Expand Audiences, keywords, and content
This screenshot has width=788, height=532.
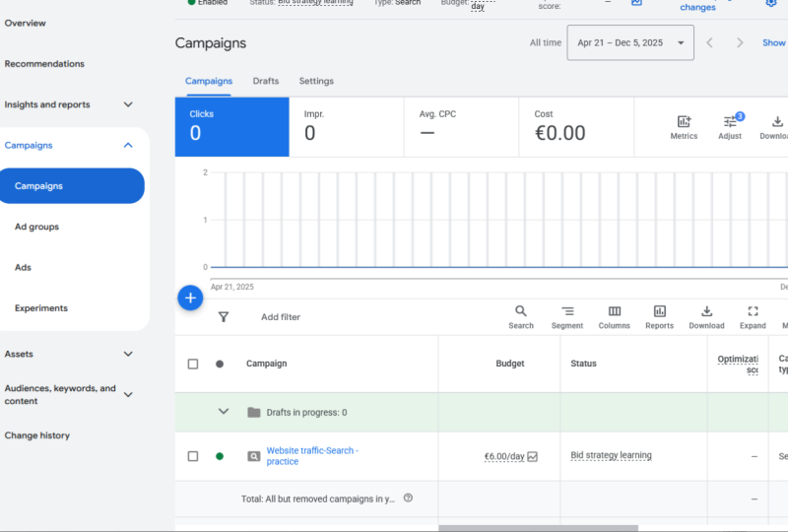pos(128,395)
